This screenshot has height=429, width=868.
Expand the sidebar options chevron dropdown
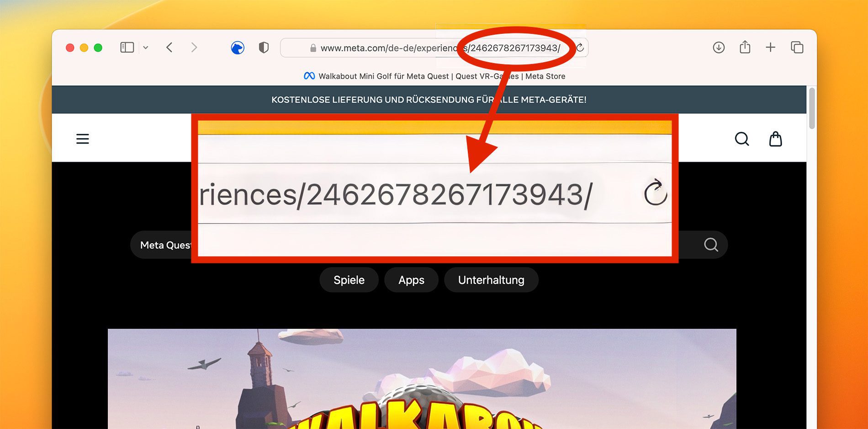coord(146,48)
